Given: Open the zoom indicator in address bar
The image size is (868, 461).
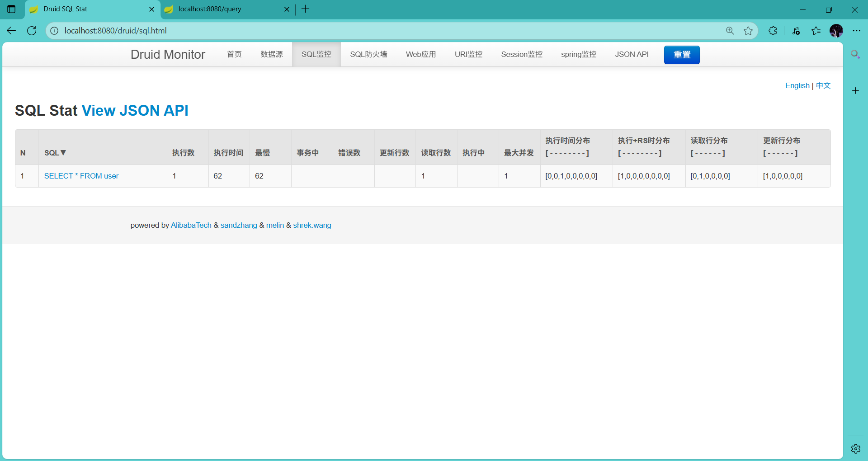Looking at the screenshot, I should tap(730, 31).
